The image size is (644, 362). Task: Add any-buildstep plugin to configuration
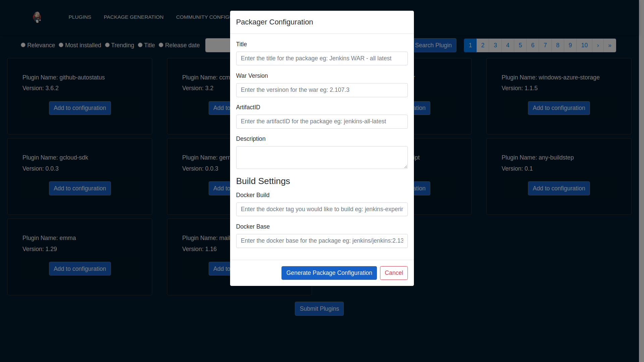coord(559,188)
